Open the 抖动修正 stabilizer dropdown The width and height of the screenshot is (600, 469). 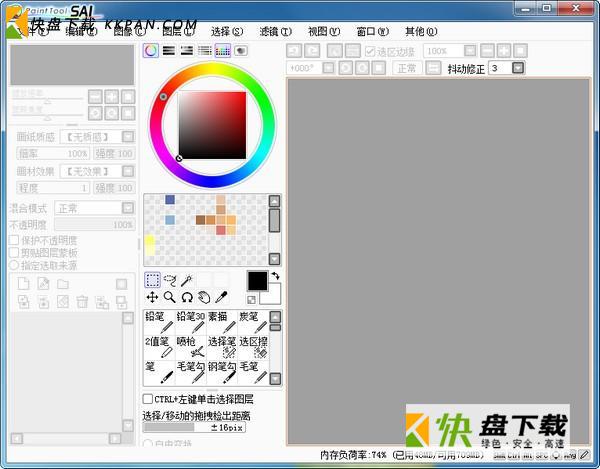[518, 68]
